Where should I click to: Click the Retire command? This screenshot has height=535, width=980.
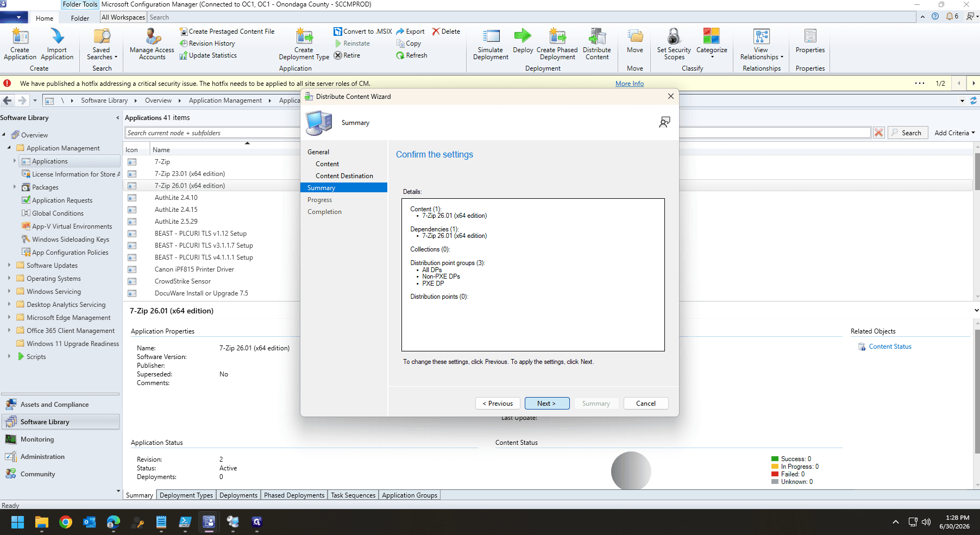(347, 55)
